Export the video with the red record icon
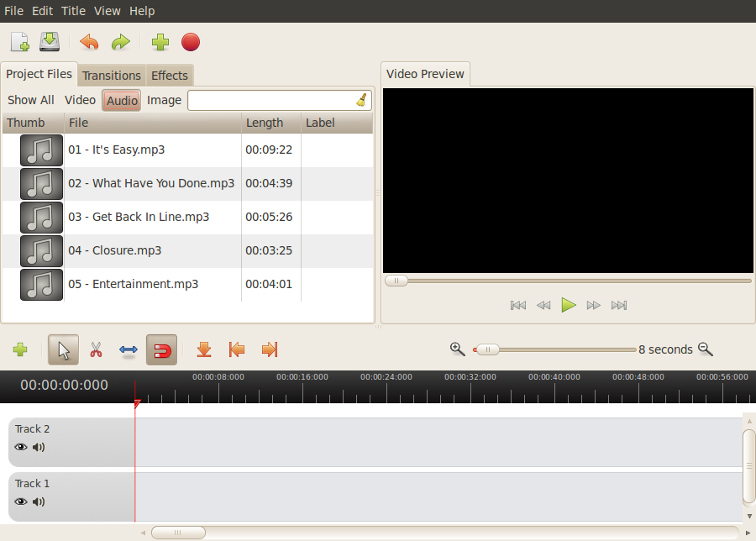756x541 pixels. [x=191, y=42]
